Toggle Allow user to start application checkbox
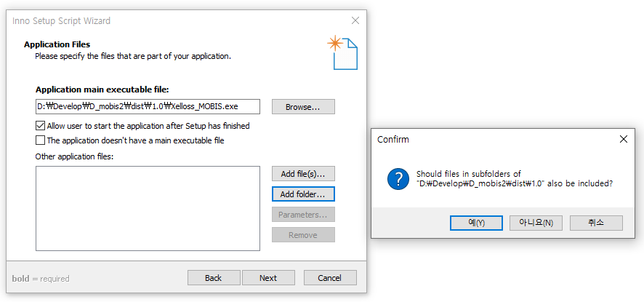This screenshot has height=302, width=644. pyautogui.click(x=40, y=125)
